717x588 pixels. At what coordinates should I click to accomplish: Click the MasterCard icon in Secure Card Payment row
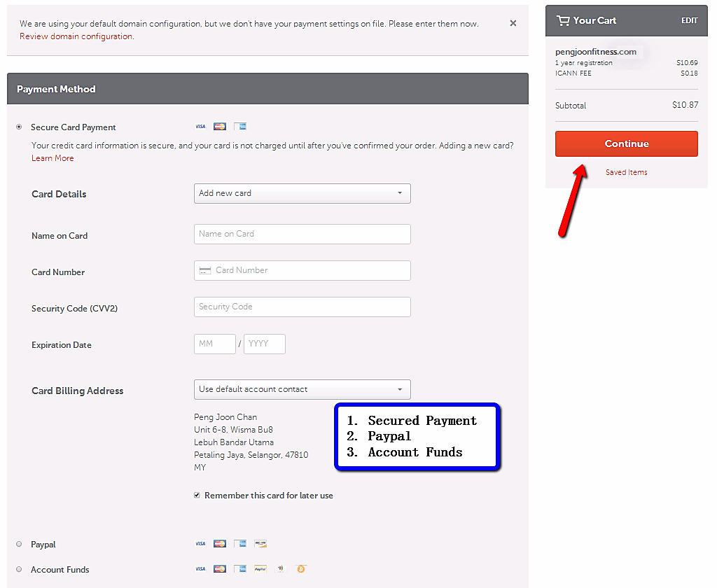click(220, 127)
